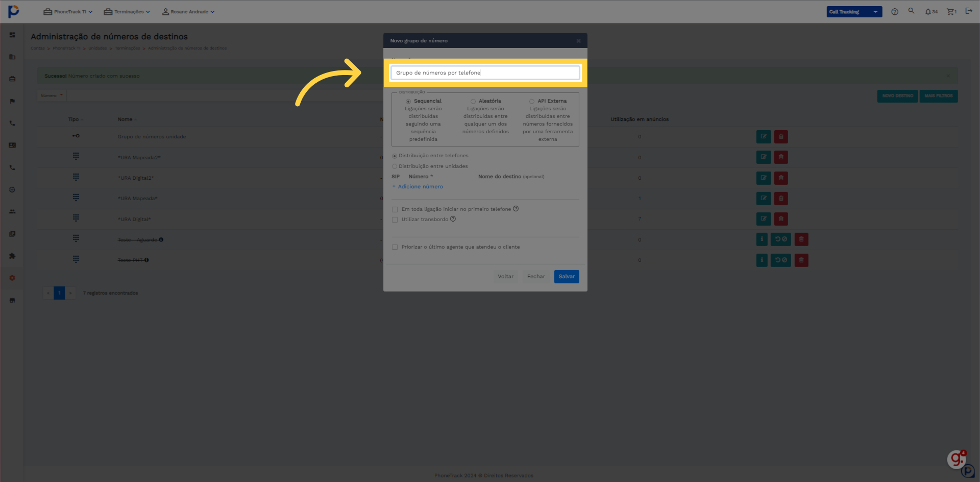
Task: Click previous page arrow in pagination
Action: (48, 293)
